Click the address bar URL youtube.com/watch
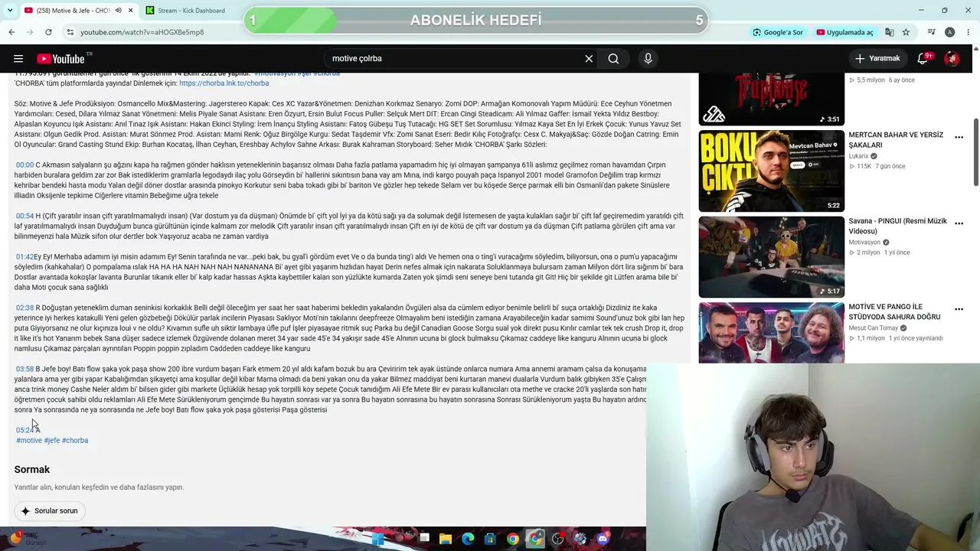 coord(142,32)
